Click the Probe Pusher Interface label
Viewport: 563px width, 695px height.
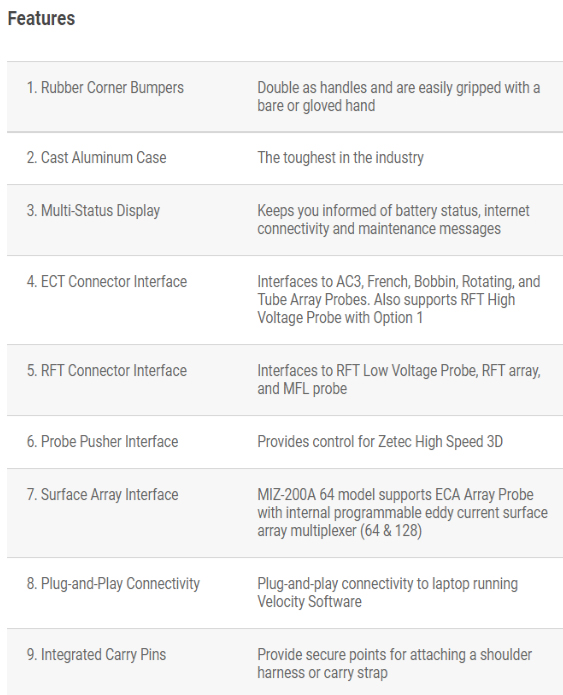tap(102, 441)
